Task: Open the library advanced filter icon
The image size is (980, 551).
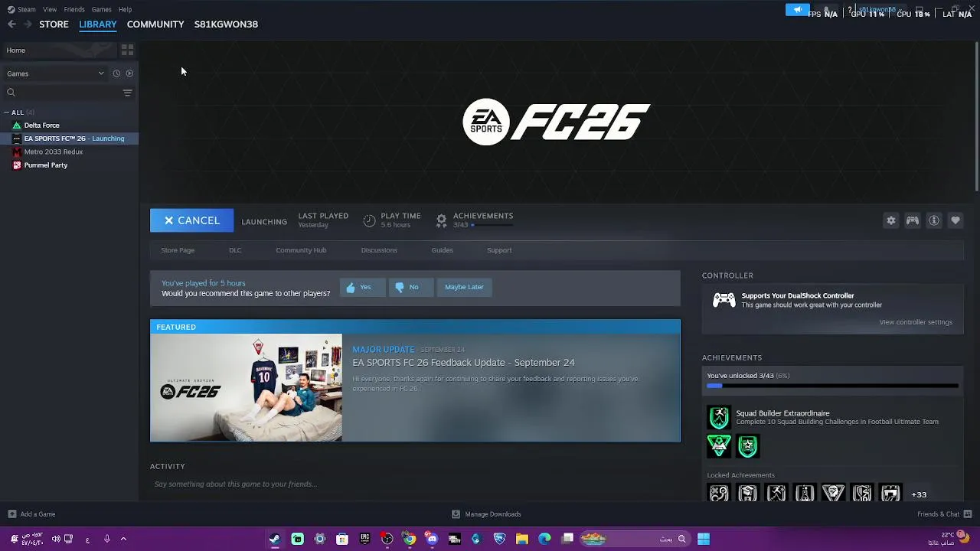Action: pyautogui.click(x=127, y=93)
